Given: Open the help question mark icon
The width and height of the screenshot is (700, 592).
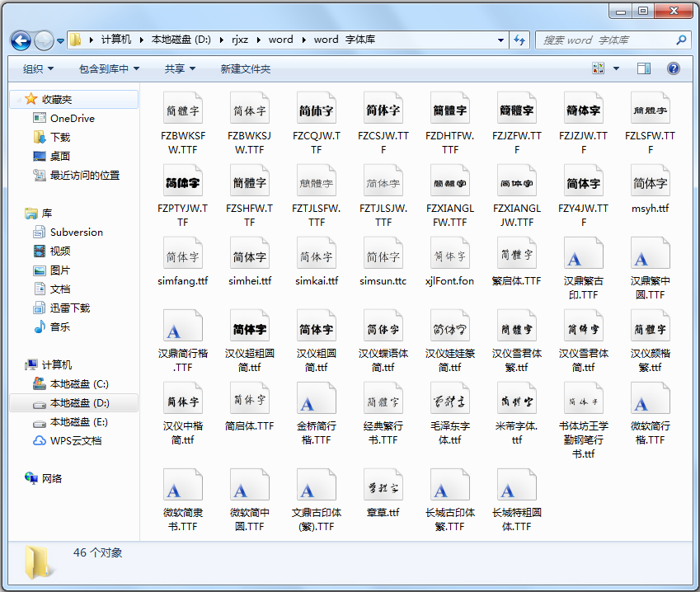Looking at the screenshot, I should 673,69.
